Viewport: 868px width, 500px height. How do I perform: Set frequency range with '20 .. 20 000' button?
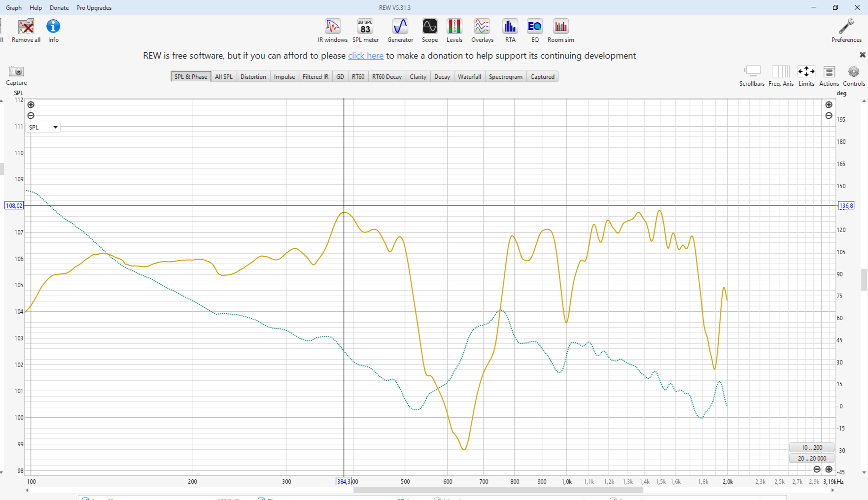point(812,458)
